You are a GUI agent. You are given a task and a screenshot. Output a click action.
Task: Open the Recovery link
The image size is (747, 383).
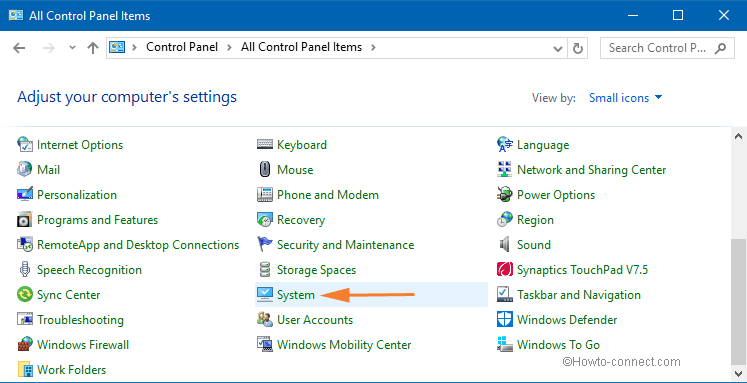coord(301,220)
